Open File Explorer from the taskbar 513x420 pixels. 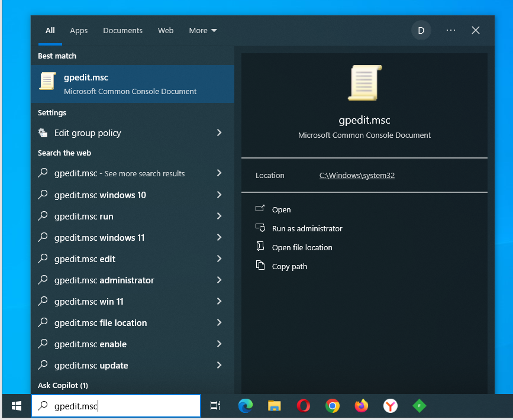pyautogui.click(x=274, y=406)
